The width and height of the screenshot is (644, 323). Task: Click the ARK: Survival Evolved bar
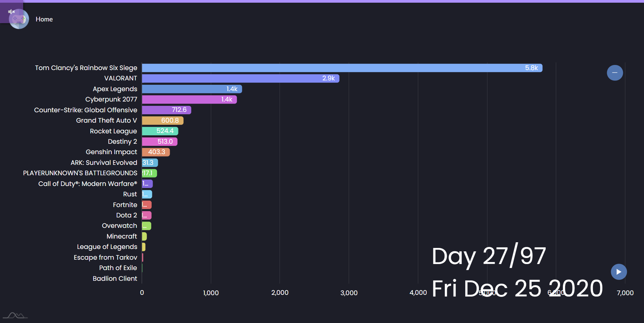[x=150, y=163]
